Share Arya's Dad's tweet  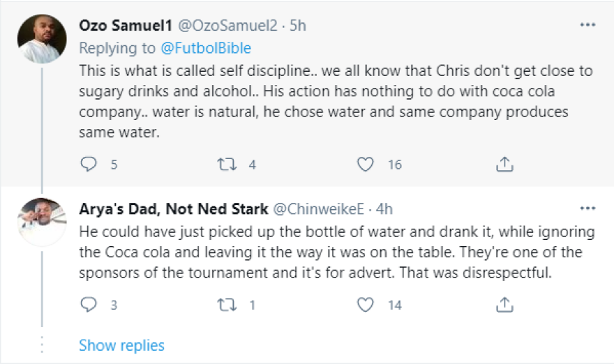(504, 305)
